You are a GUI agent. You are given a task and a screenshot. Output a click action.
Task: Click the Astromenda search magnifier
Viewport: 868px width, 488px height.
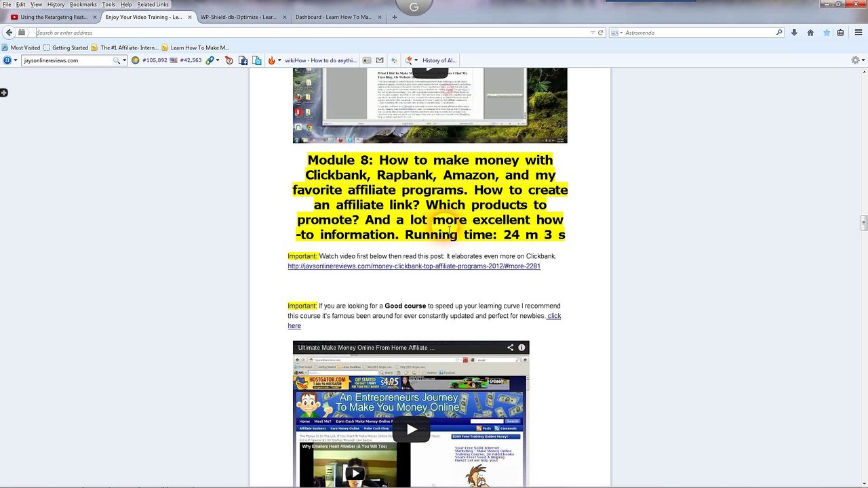click(x=779, y=33)
